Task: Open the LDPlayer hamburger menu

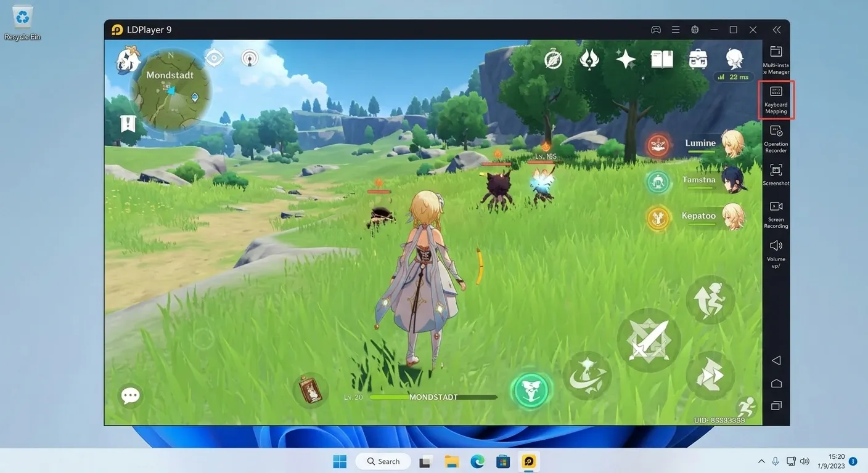Action: click(676, 30)
